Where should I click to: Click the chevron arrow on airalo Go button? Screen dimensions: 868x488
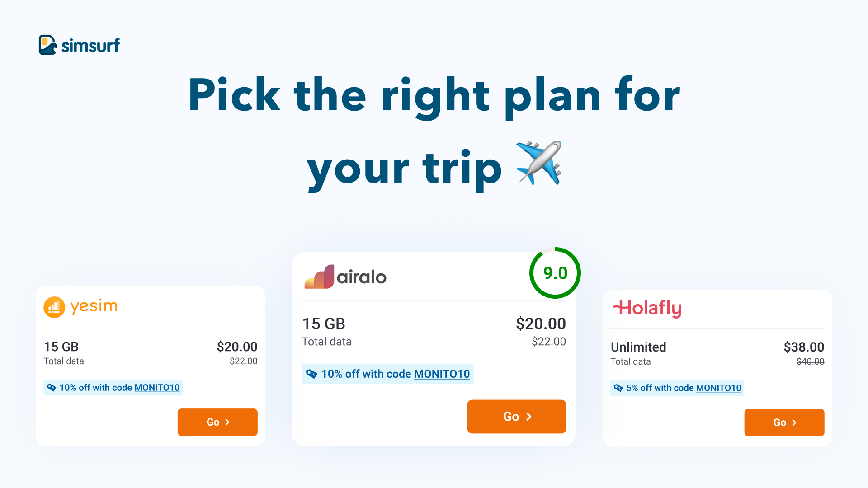(529, 417)
